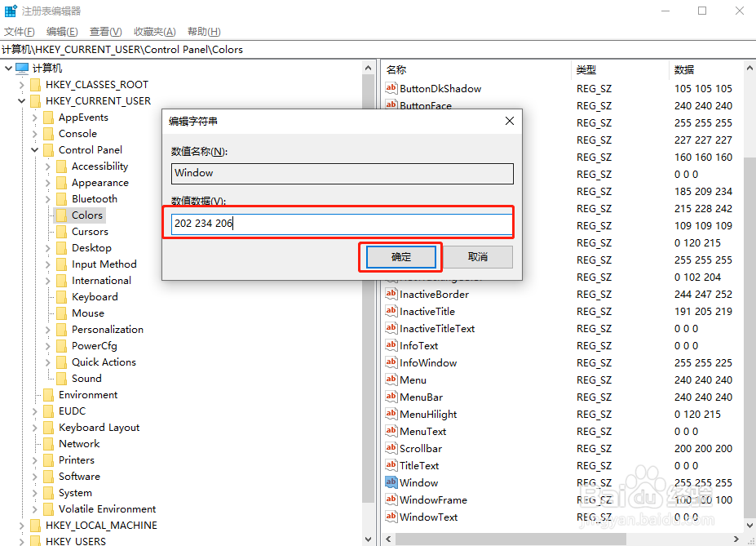
Task: Collapse the Control Panel tree node
Action: pyautogui.click(x=35, y=150)
